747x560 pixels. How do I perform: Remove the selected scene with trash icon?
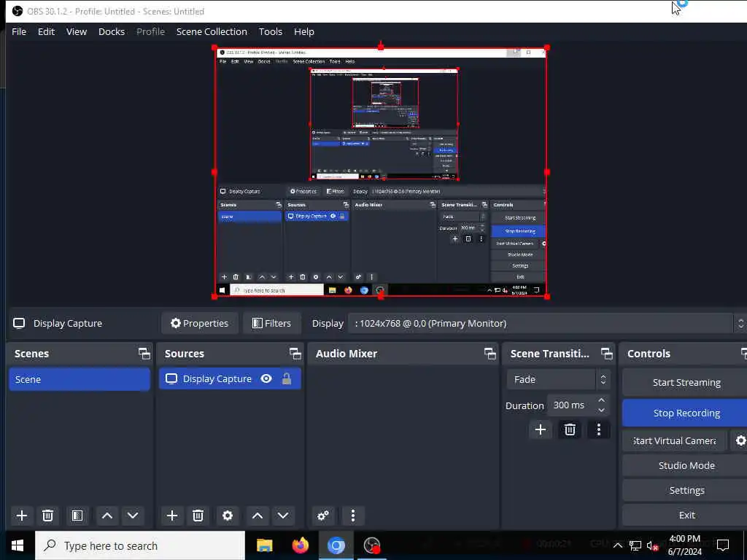click(x=47, y=516)
